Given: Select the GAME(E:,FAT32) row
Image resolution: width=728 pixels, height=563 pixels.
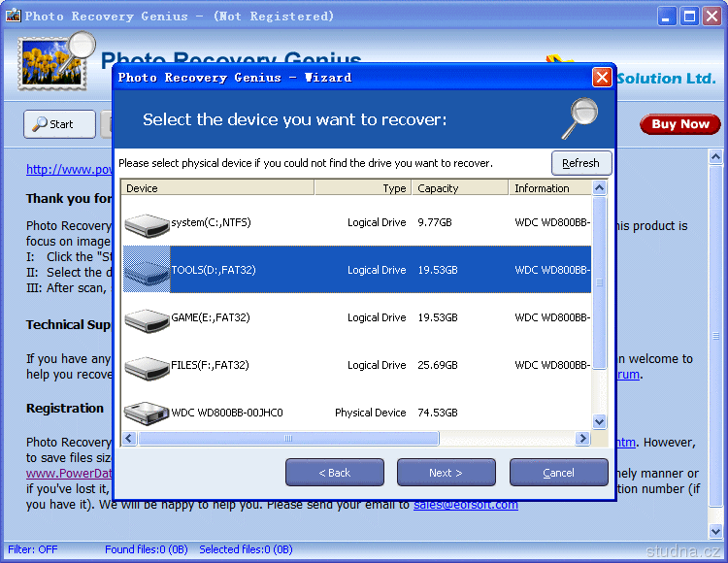Looking at the screenshot, I should click(x=356, y=317).
